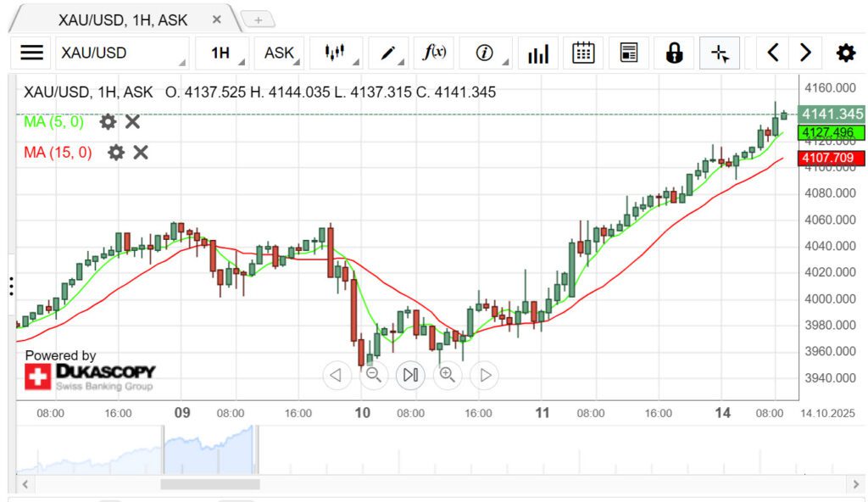The width and height of the screenshot is (868, 502).
Task: Open chart settings gear icon
Action: 845,53
